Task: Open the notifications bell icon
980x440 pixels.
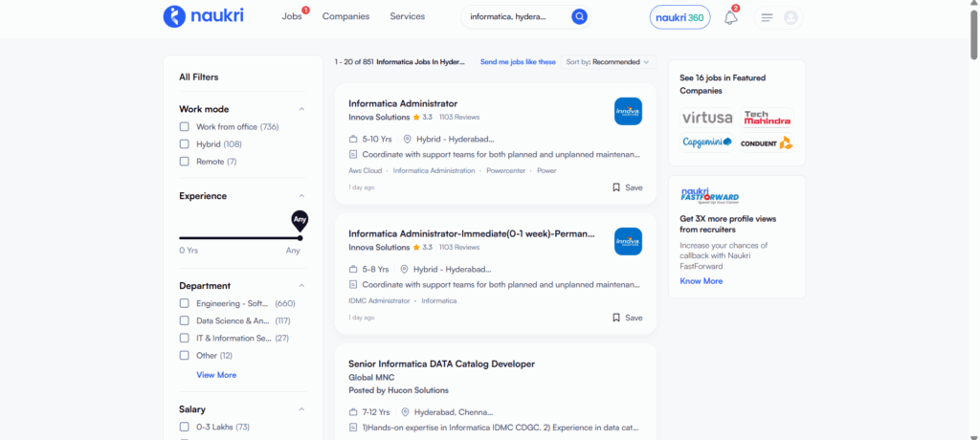Action: tap(731, 17)
